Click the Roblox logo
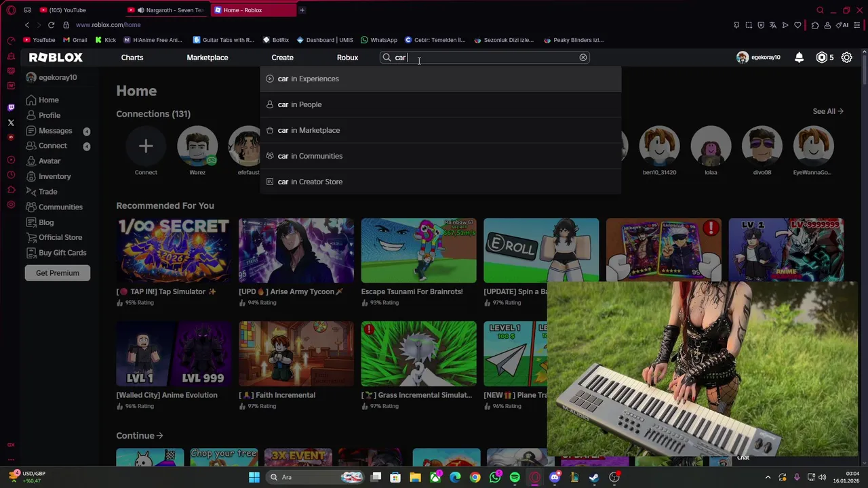The height and width of the screenshot is (488, 868). tap(56, 58)
